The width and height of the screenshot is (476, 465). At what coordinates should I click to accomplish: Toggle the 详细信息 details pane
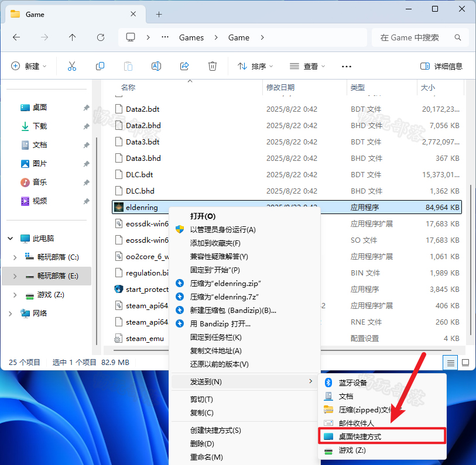(441, 66)
